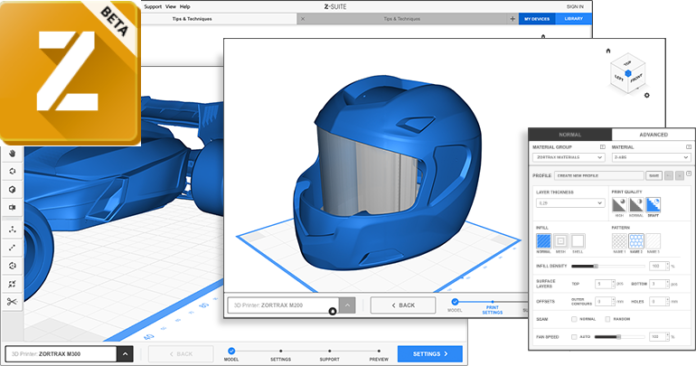Enable the Normal seam checkbox
This screenshot has width=696, height=366.
tap(574, 319)
